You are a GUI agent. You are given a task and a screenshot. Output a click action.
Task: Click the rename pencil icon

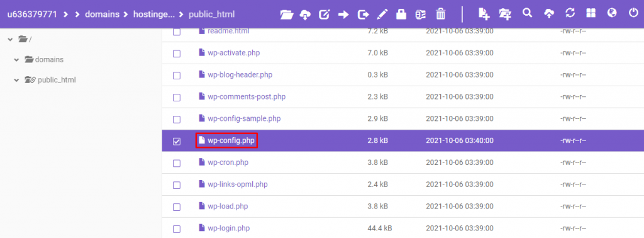(382, 15)
